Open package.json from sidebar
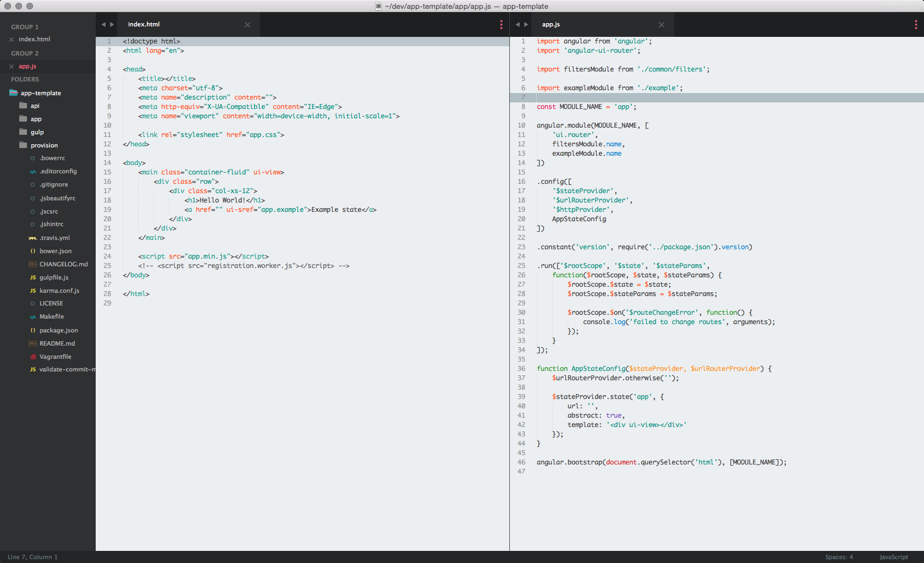 pos(59,330)
